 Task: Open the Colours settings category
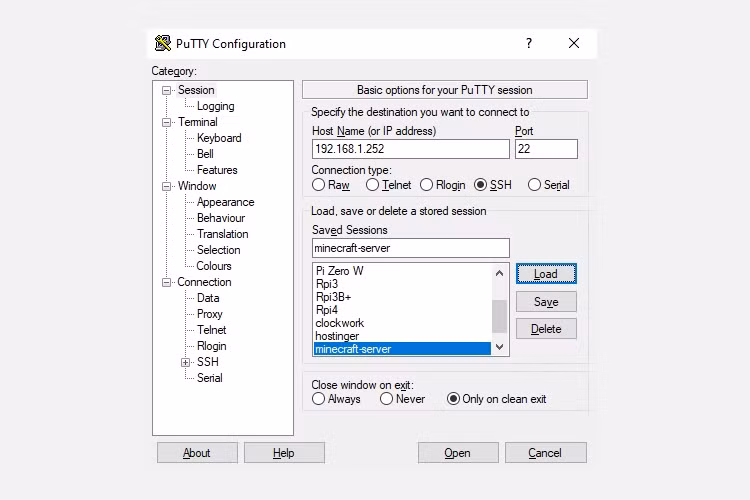coord(214,266)
